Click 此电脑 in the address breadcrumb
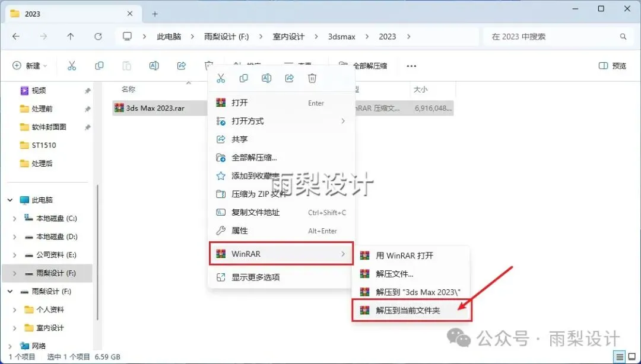 [x=169, y=36]
